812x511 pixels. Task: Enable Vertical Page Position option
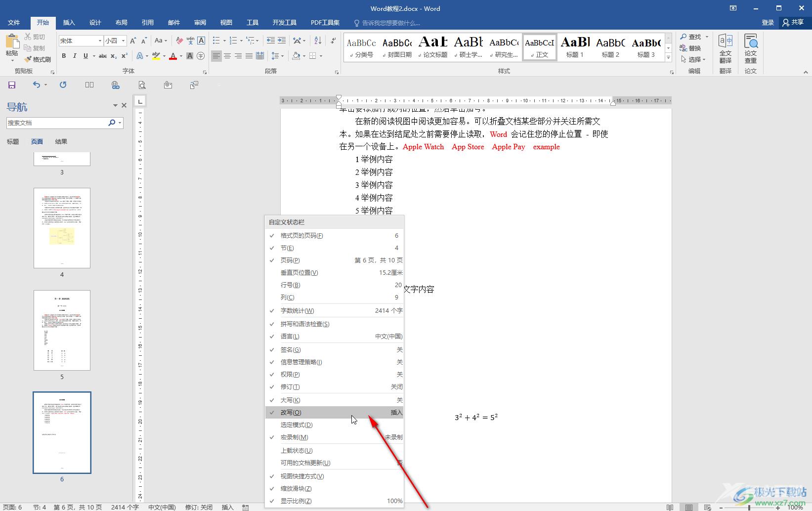pos(335,273)
